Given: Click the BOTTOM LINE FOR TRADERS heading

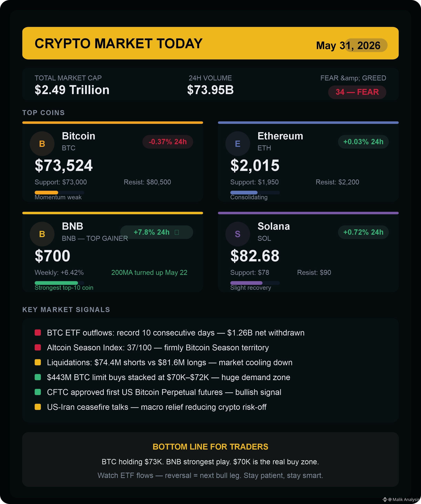Looking at the screenshot, I should tap(210, 447).
